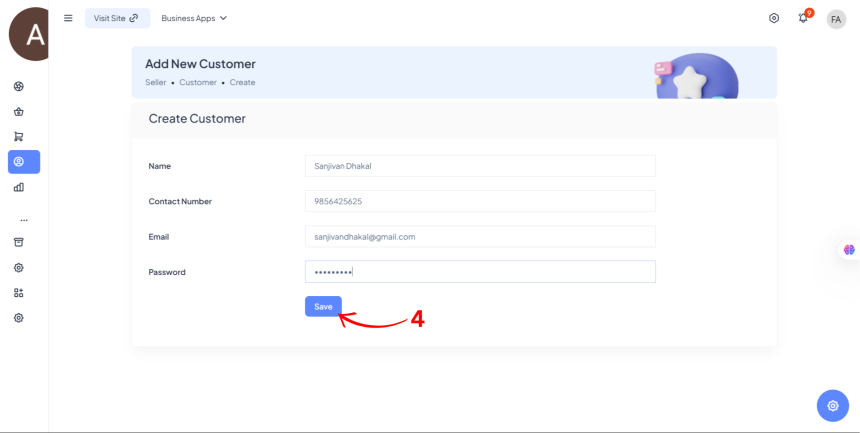Expand the Business Apps dropdown
Image resolution: width=860 pixels, height=433 pixels.
(x=194, y=18)
